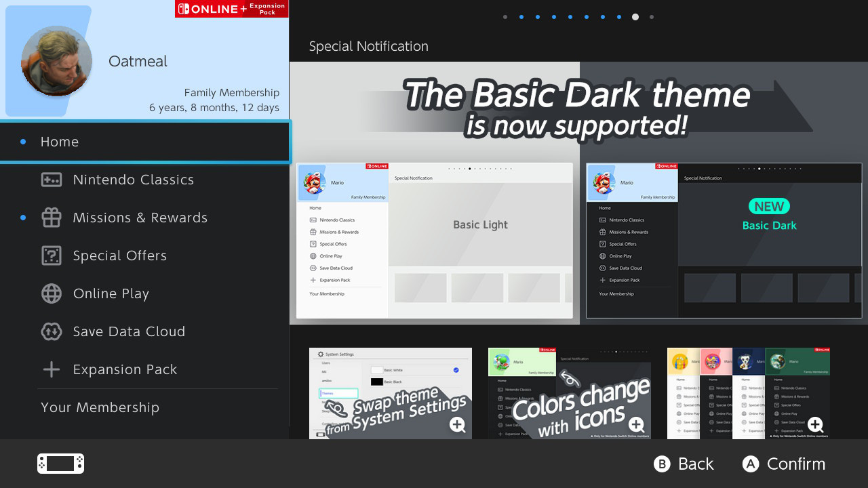Viewport: 868px width, 488px height.
Task: Click the A button icon
Action: click(x=750, y=464)
